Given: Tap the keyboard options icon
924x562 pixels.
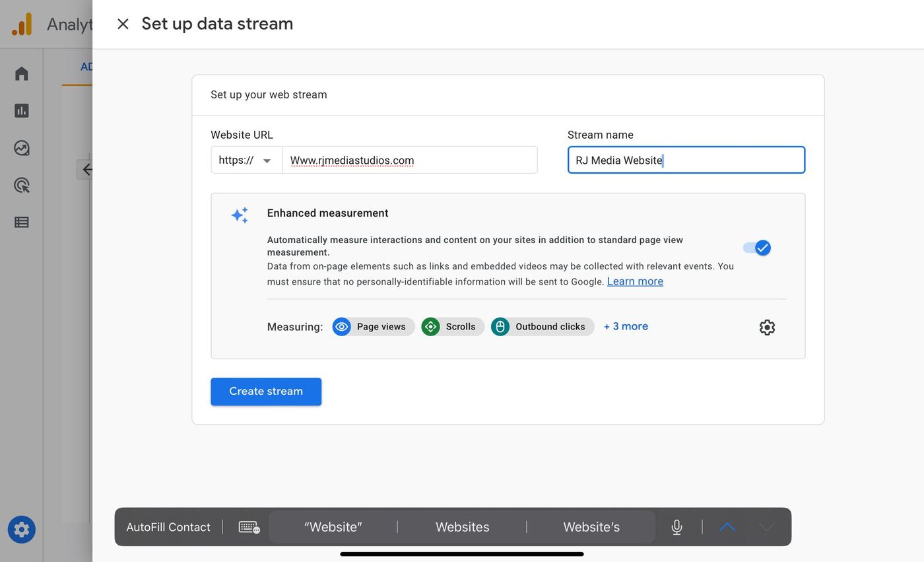Looking at the screenshot, I should pos(249,527).
